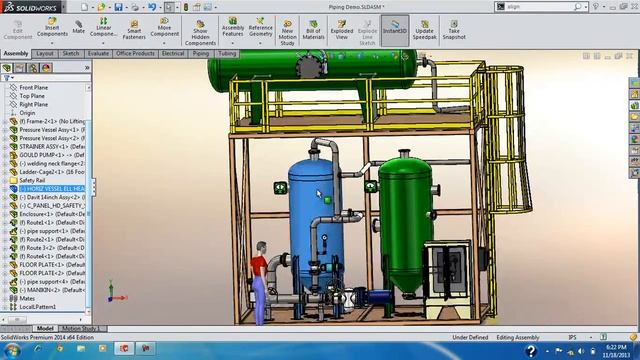This screenshot has height=360, width=640.
Task: Select Origin in the tree
Action: 27,113
